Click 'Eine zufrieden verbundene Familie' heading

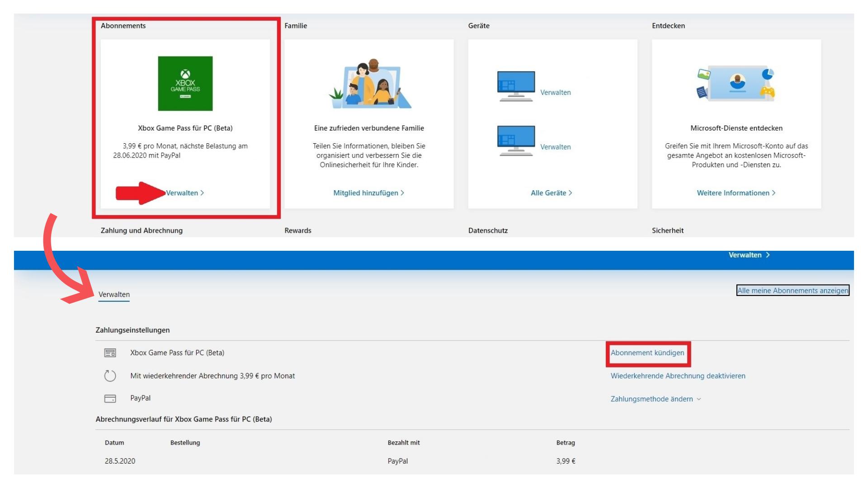pos(369,128)
